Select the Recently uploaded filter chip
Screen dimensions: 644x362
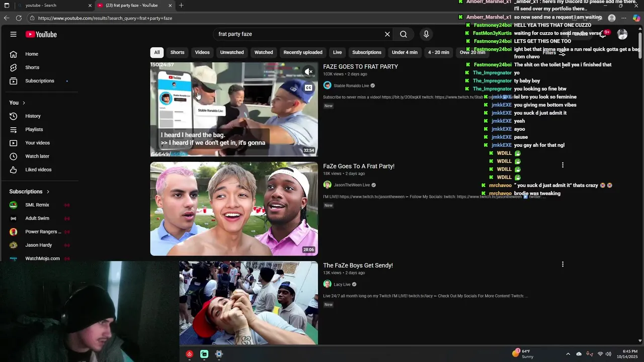303,52
